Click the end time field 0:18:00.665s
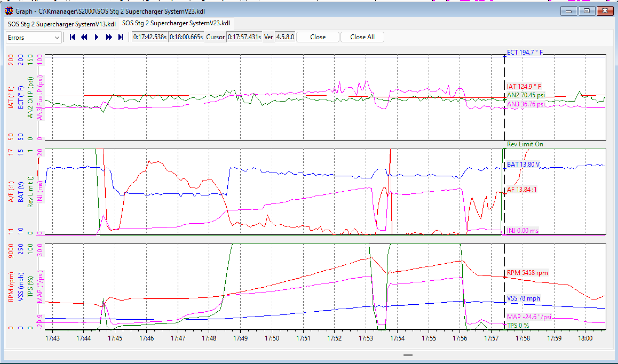This screenshot has height=364, width=618. pos(186,37)
